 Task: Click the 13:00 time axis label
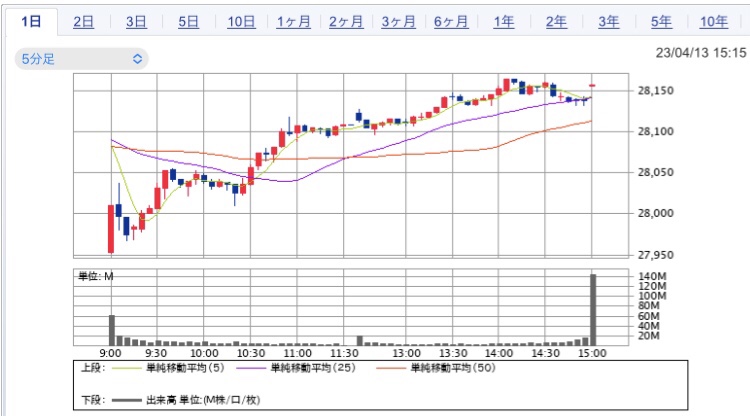(407, 353)
